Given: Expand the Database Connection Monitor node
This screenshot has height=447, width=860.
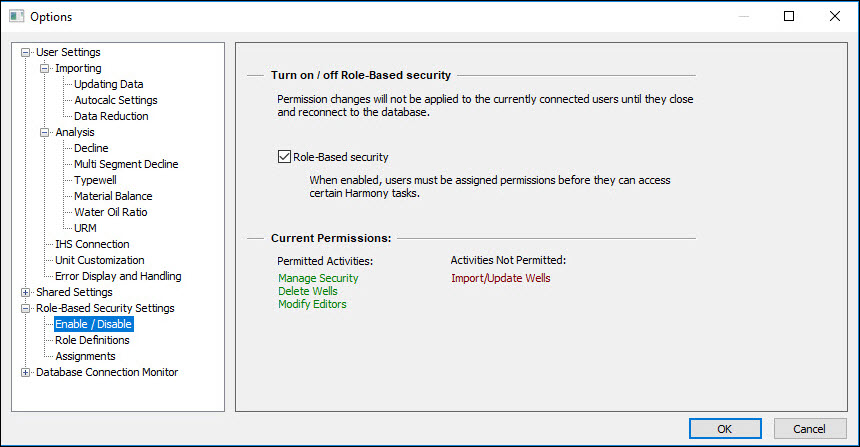Looking at the screenshot, I should [x=26, y=372].
